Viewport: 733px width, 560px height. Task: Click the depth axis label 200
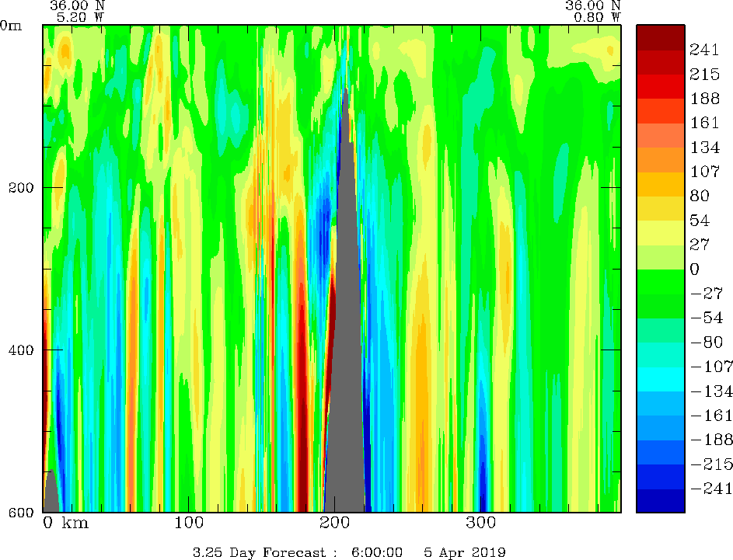click(21, 188)
